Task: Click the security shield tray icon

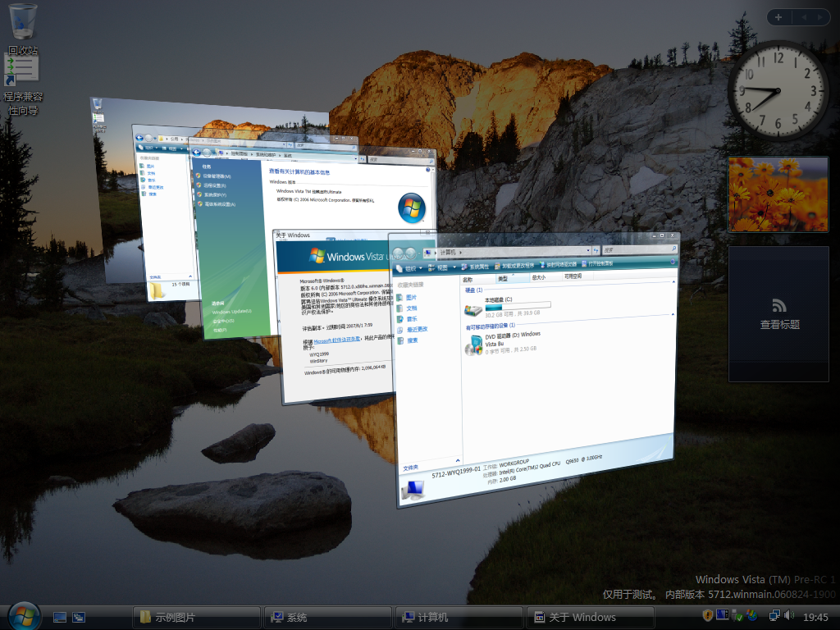Action: (x=708, y=615)
